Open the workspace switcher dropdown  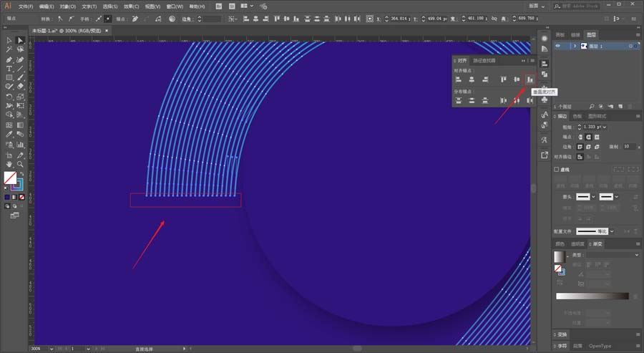537,6
